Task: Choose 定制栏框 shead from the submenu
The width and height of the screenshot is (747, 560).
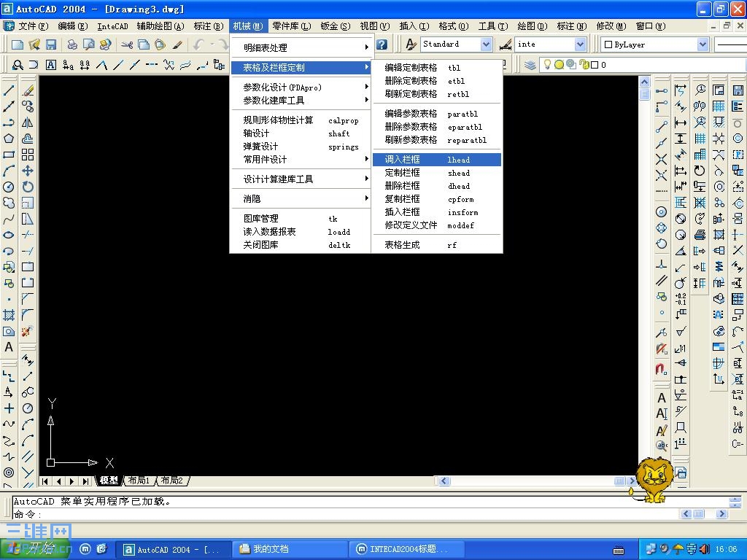Action: click(437, 173)
